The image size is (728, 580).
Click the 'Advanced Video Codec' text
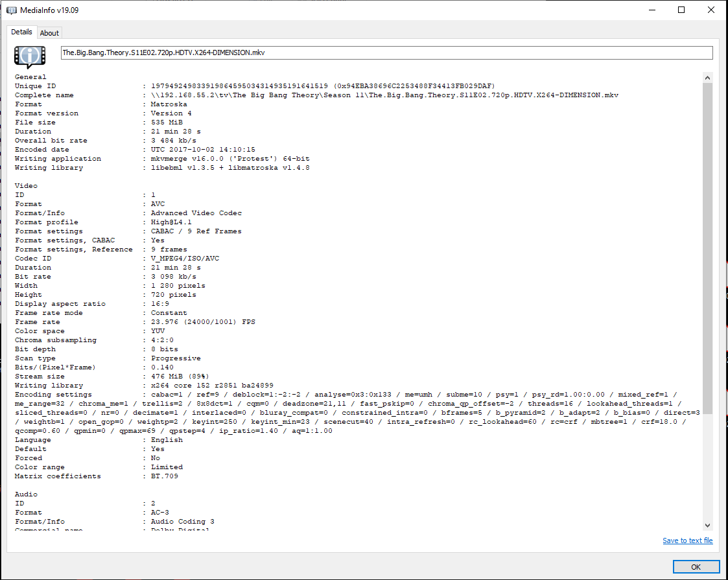[196, 213]
